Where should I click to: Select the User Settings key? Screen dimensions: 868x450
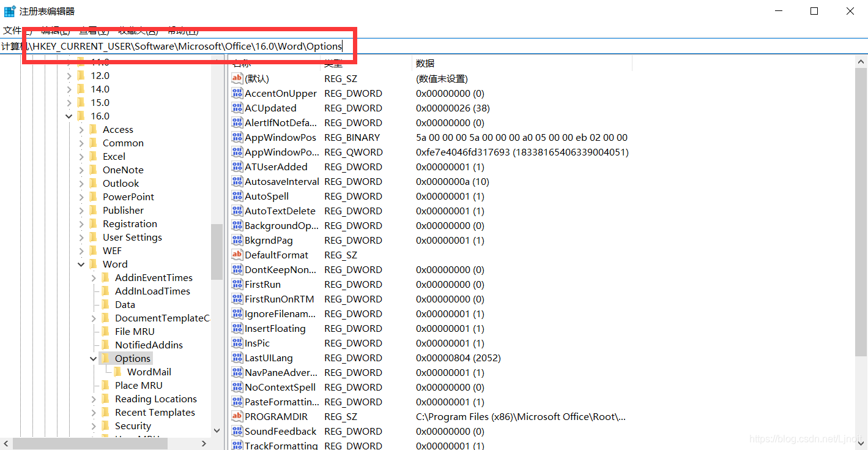(x=132, y=237)
